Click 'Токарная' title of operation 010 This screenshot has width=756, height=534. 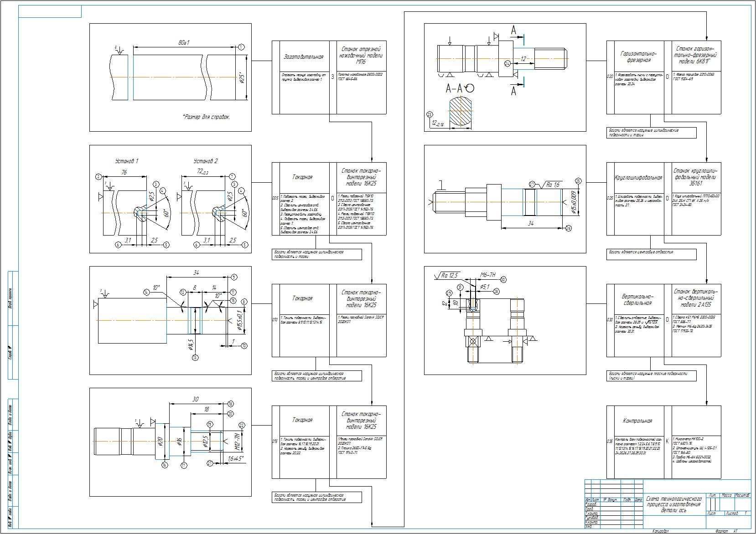302,298
